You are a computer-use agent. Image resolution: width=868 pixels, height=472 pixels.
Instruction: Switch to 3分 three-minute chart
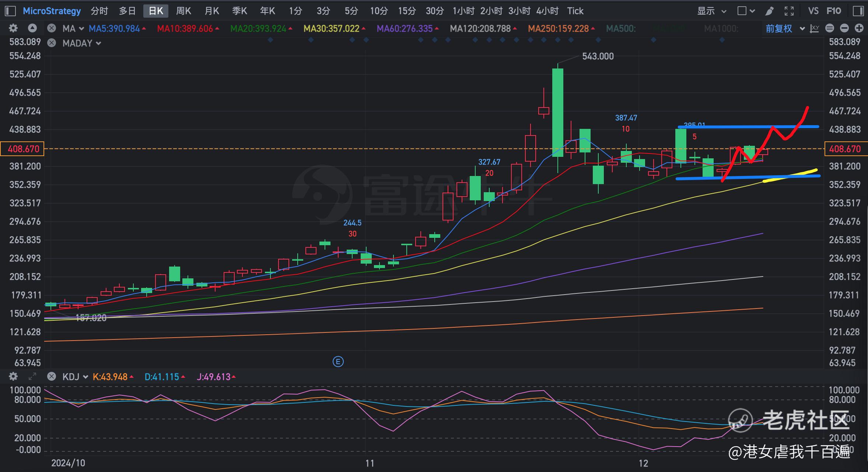323,11
